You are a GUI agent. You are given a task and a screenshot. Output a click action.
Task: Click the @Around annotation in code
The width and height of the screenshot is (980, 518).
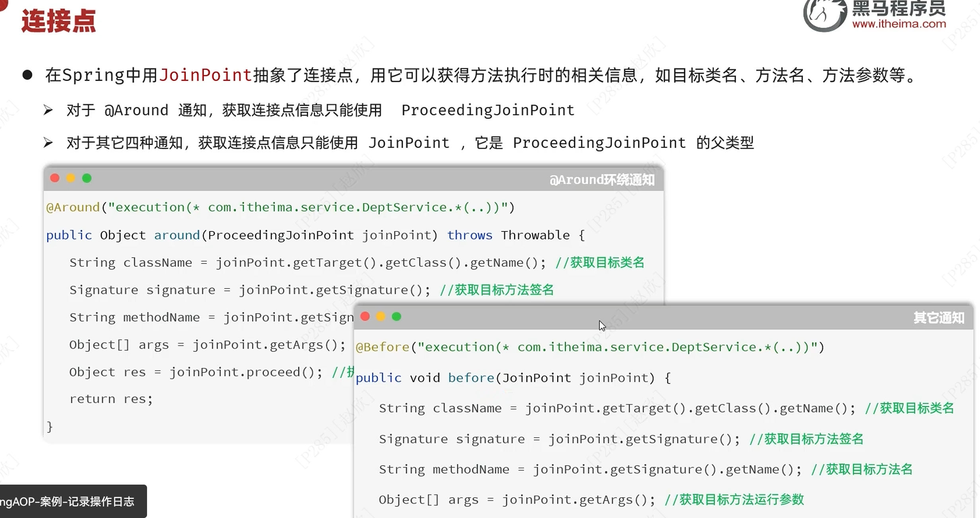click(x=73, y=207)
